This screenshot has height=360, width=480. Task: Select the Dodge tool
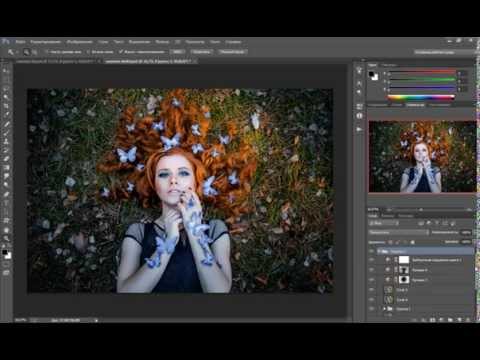pos(6,185)
